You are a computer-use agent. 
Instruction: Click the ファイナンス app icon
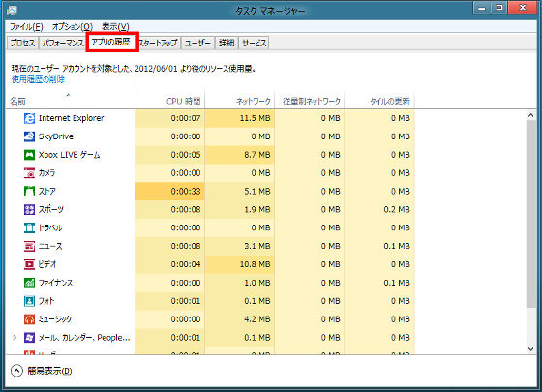[29, 283]
